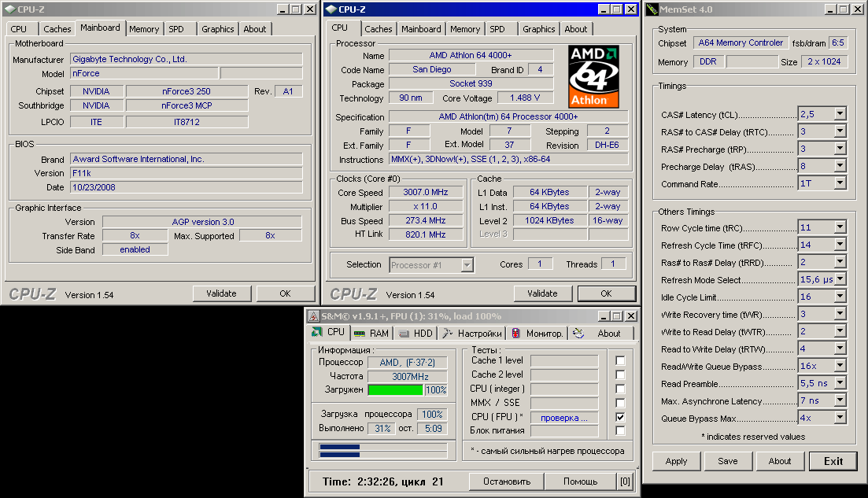Click the S&M CPU tab chip icon
This screenshot has width=868, height=498.
316,332
